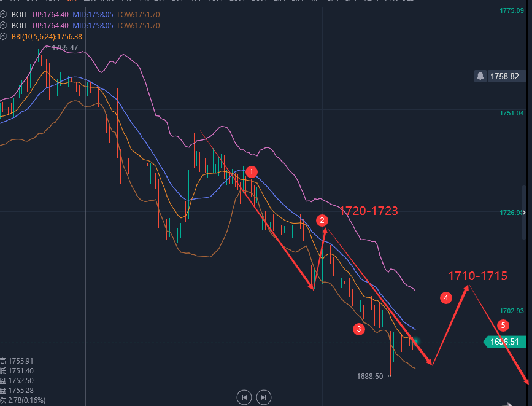Screen dimensions: 532x406
Task: Click axis price label 1751.04
Action: click(x=512, y=113)
